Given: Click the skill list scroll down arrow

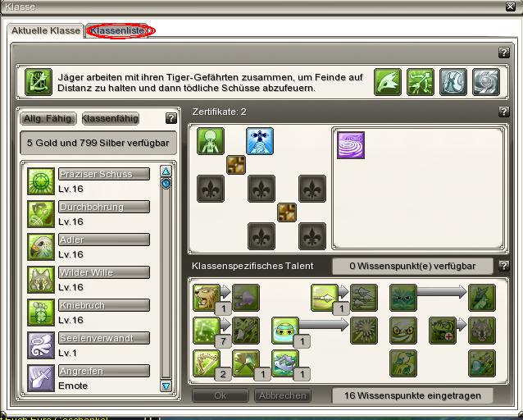Looking at the screenshot, I should (166, 386).
